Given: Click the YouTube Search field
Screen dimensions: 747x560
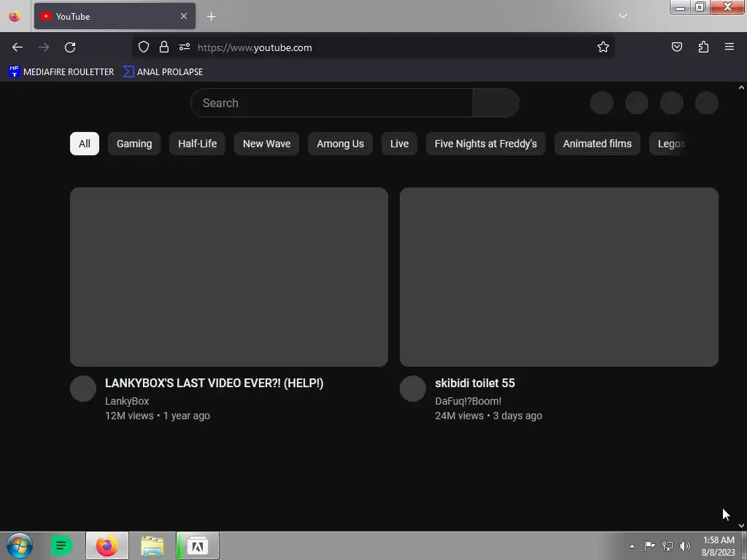Looking at the screenshot, I should 332,103.
